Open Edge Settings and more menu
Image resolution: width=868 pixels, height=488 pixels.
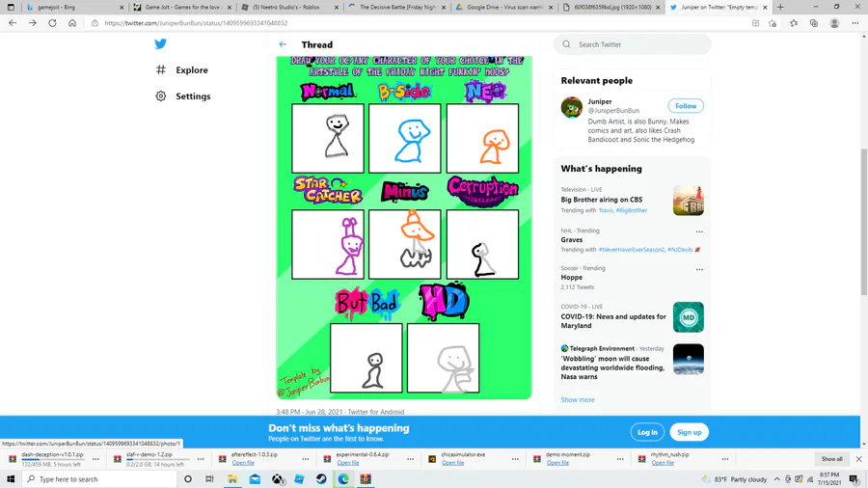point(855,23)
